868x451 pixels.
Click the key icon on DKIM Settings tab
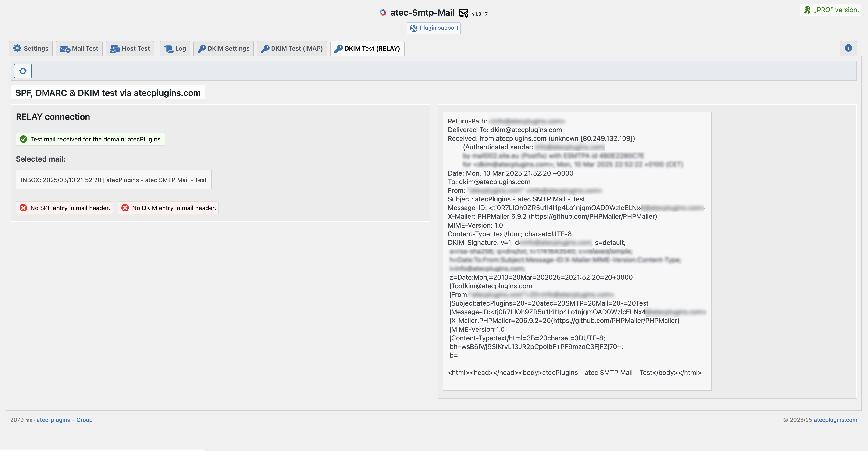click(x=202, y=49)
